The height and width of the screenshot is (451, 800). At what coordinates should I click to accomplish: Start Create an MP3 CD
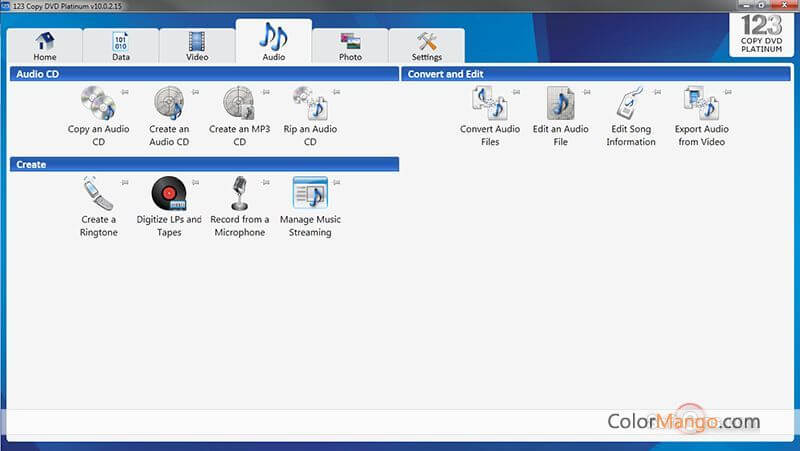[239, 103]
